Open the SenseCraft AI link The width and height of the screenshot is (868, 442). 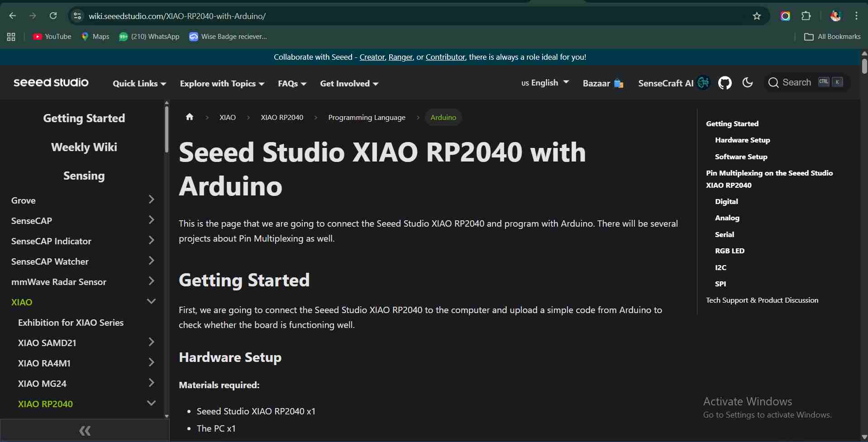(674, 83)
